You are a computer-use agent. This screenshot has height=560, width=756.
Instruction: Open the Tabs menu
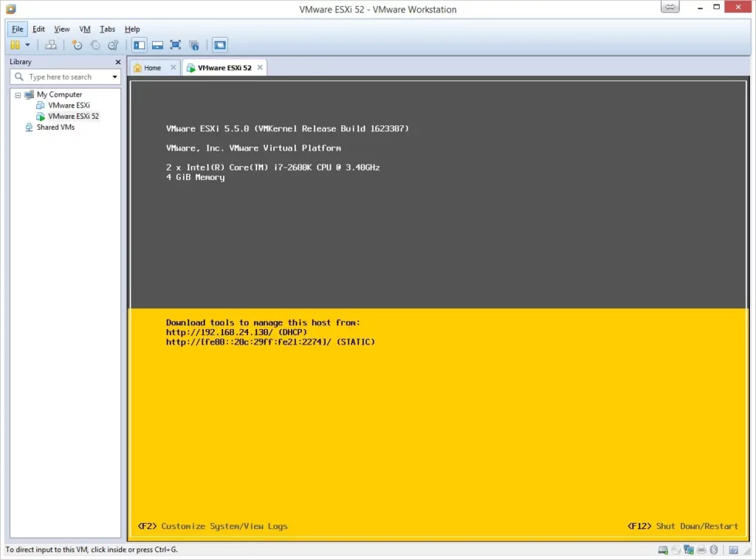(x=107, y=29)
